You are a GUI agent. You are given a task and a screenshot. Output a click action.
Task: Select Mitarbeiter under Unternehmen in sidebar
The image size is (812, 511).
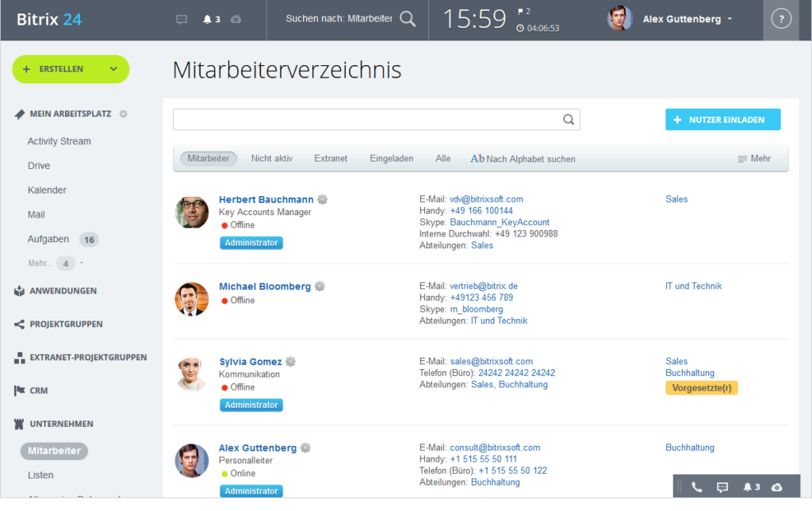pyautogui.click(x=55, y=451)
